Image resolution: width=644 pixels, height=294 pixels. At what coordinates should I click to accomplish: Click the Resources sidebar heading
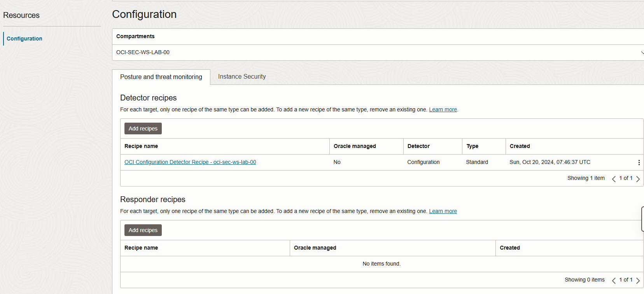coord(21,15)
